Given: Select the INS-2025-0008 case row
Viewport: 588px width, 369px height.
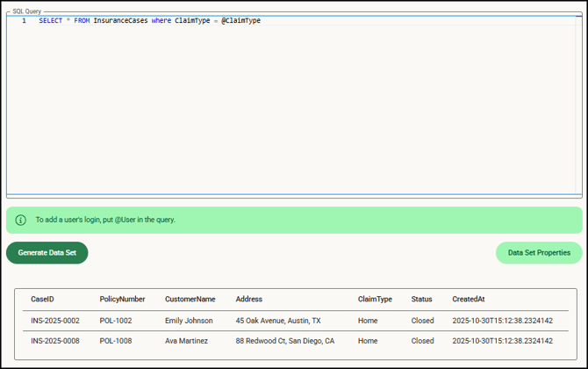Looking at the screenshot, I should coord(54,341).
